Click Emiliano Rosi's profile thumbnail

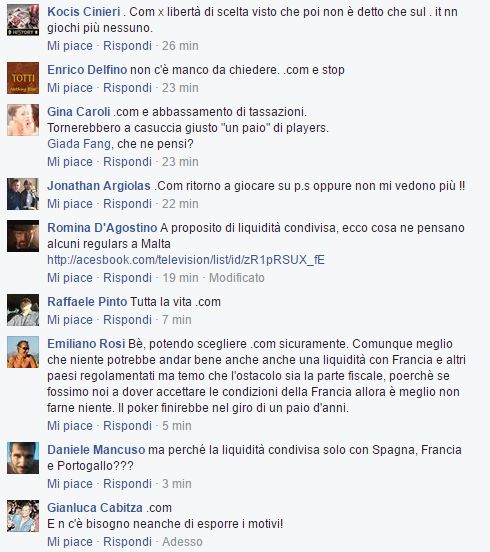pos(23,352)
